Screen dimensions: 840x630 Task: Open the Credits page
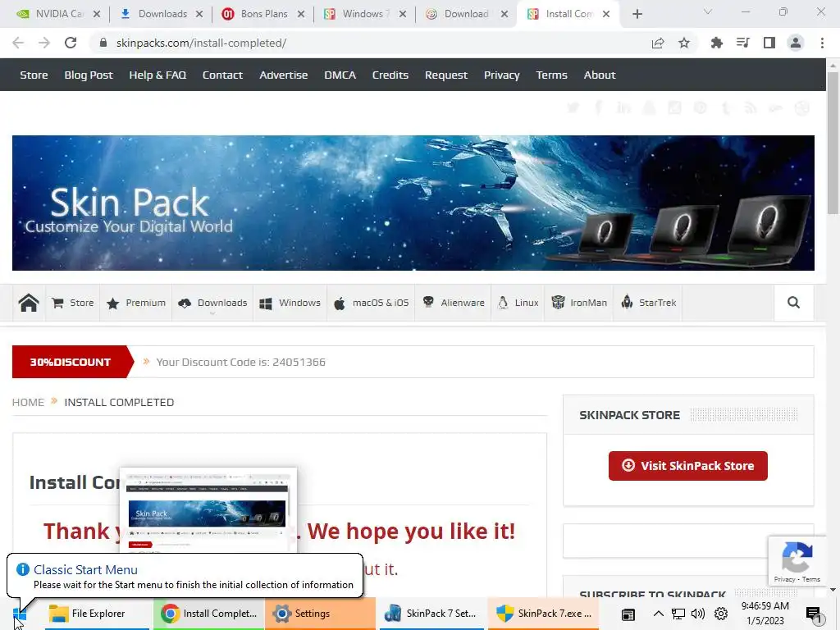pyautogui.click(x=390, y=75)
